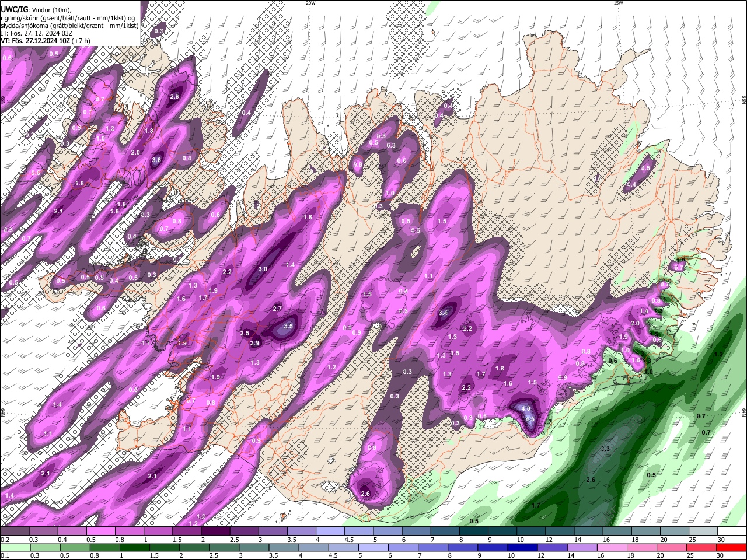Select the dark teal snow swatch between 8 and 9
The width and height of the screenshot is (747, 560).
tap(474, 531)
